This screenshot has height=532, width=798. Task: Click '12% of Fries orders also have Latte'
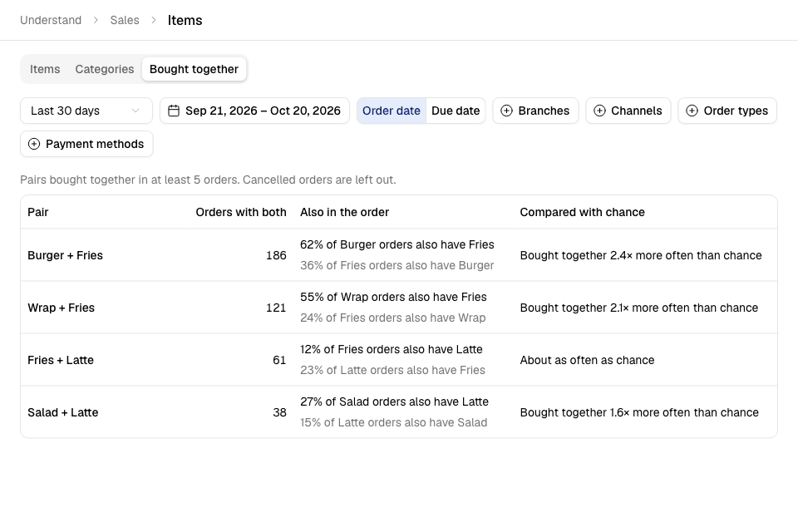coord(392,350)
